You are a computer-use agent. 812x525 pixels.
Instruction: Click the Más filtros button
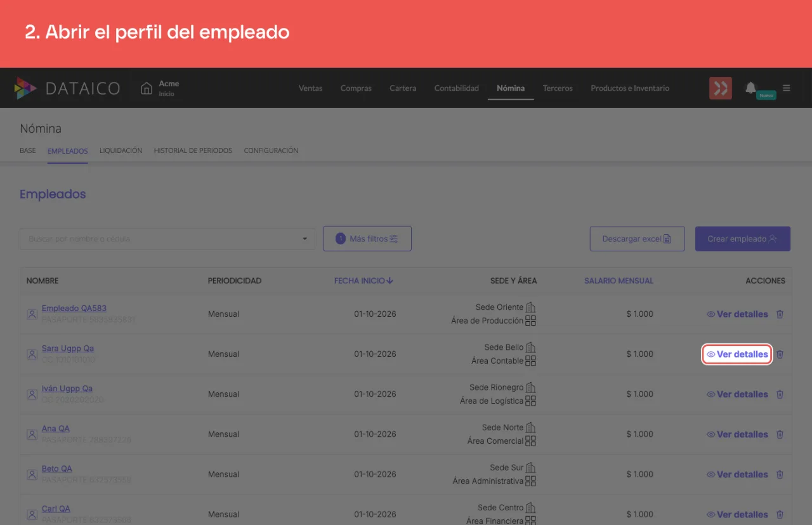[367, 239]
